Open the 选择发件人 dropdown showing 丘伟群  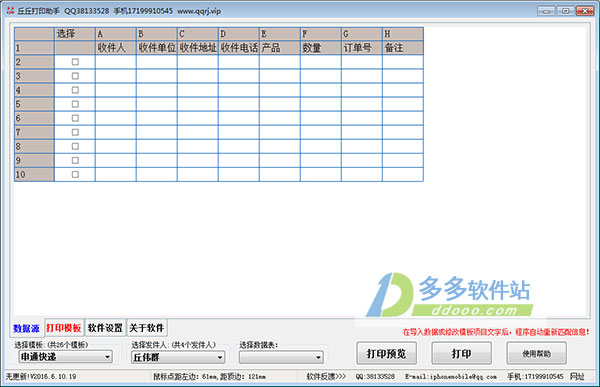tap(178, 357)
